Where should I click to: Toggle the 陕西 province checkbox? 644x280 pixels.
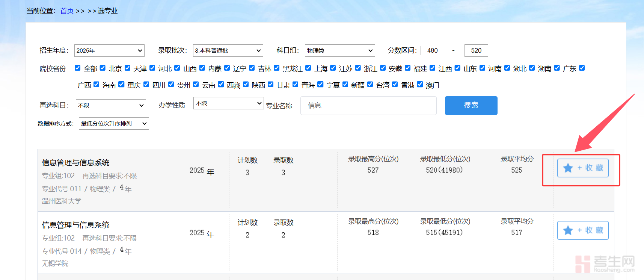[x=246, y=84]
